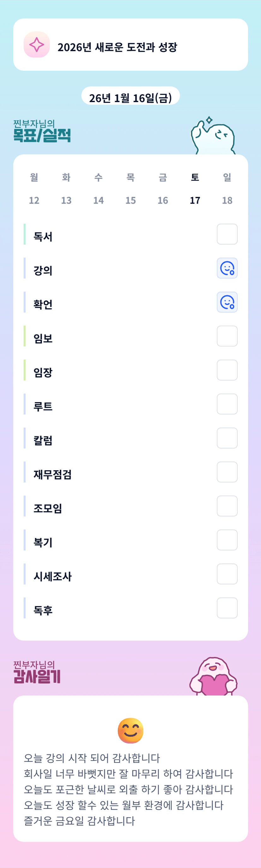Screen dimensions: 261x868
Task: Click the gratitude diary text entry
Action: [128, 789]
